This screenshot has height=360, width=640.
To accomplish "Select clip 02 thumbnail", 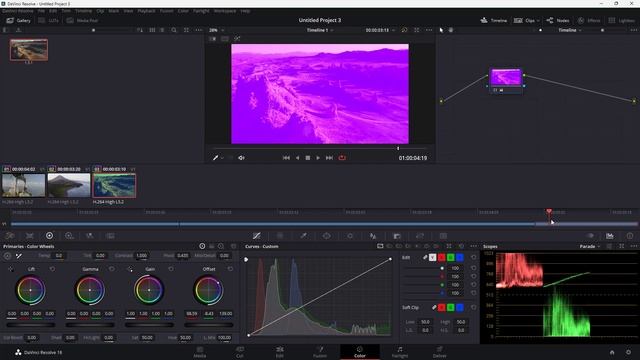I will tap(69, 185).
